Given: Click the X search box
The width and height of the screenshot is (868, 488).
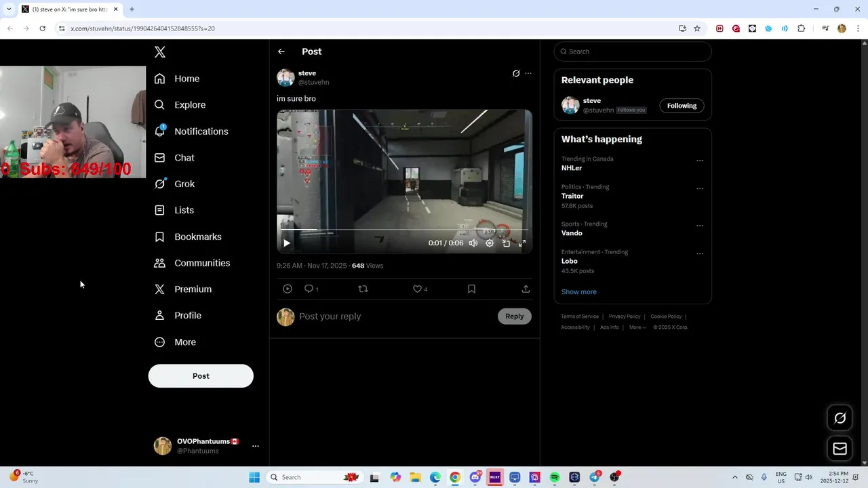Looking at the screenshot, I should 633,52.
